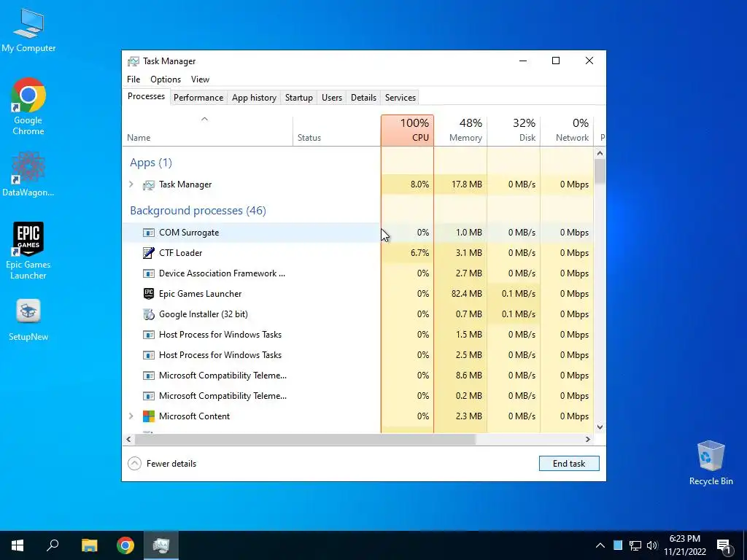Click Epic Games Launcher's 82.4 MB memory value

[x=466, y=294]
